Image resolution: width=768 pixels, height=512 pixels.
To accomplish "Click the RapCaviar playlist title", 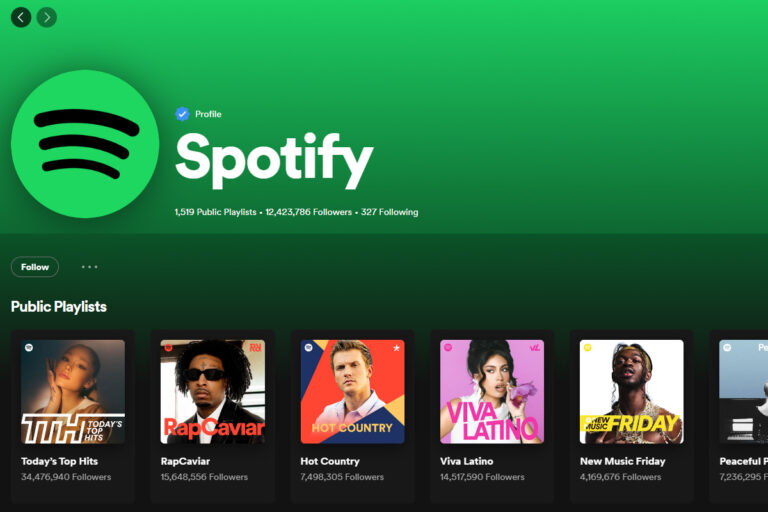I will tap(185, 461).
